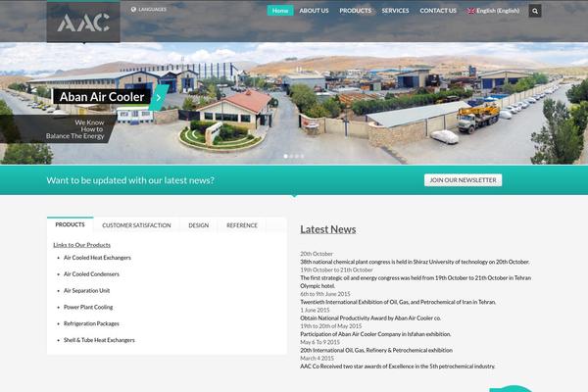
Task: Click the AAC logo
Action: (x=83, y=23)
